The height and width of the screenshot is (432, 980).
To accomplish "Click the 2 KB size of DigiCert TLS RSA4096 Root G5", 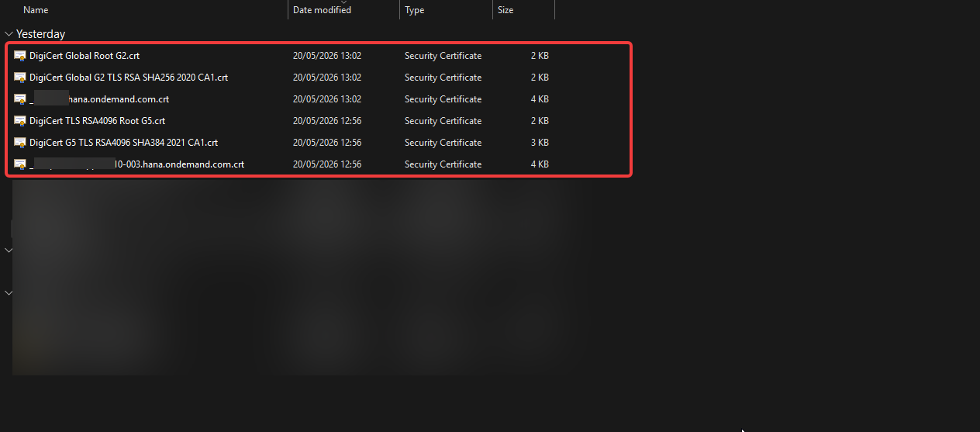I will point(540,121).
